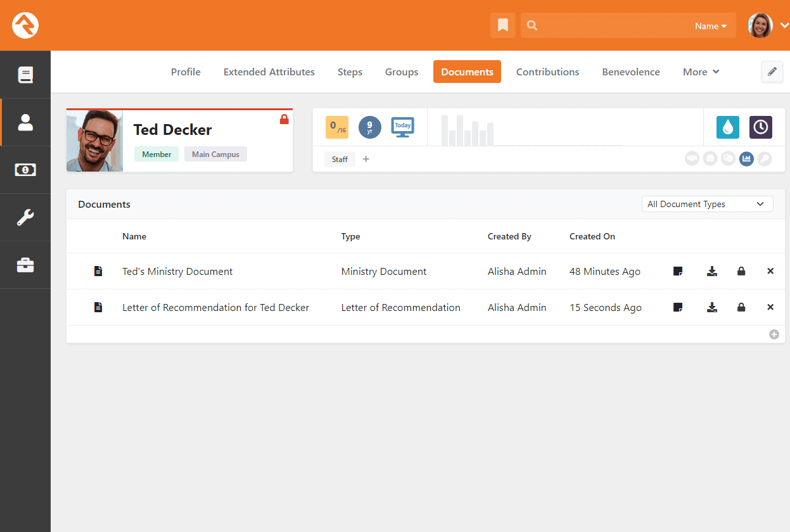Expand the More tab menu
Image resolution: width=790 pixels, height=532 pixels.
[701, 72]
